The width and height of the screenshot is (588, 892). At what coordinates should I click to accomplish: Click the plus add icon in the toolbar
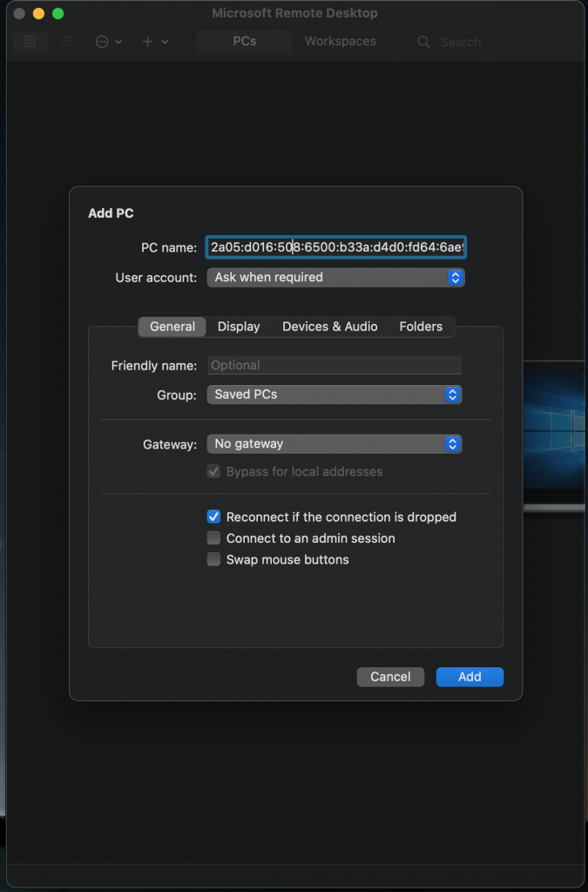pos(148,42)
